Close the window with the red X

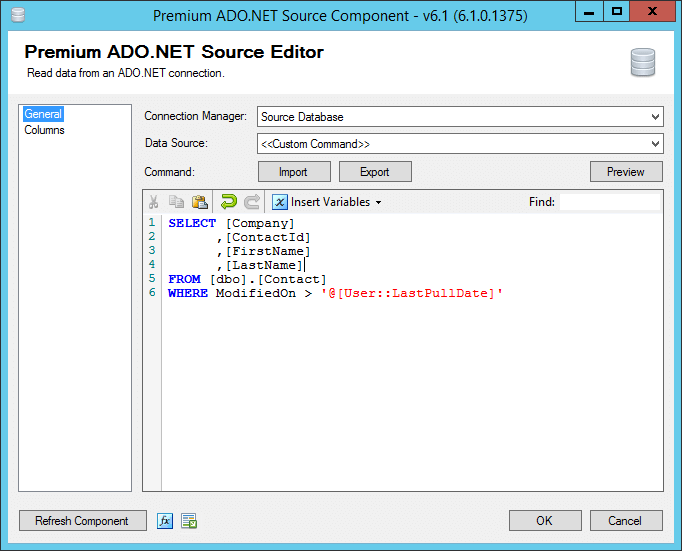652,11
